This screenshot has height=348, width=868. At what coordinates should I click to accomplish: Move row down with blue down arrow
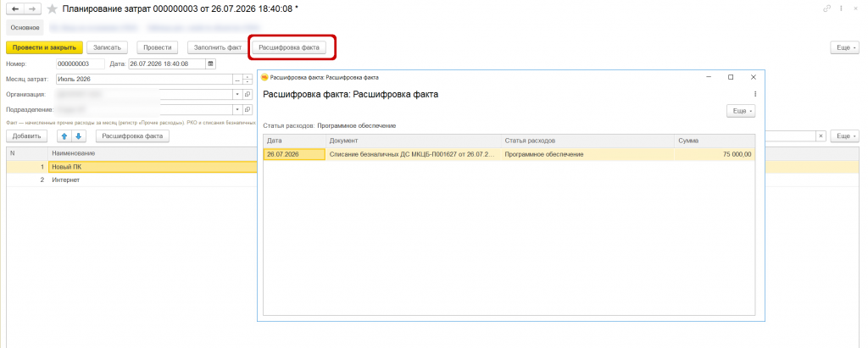[78, 136]
